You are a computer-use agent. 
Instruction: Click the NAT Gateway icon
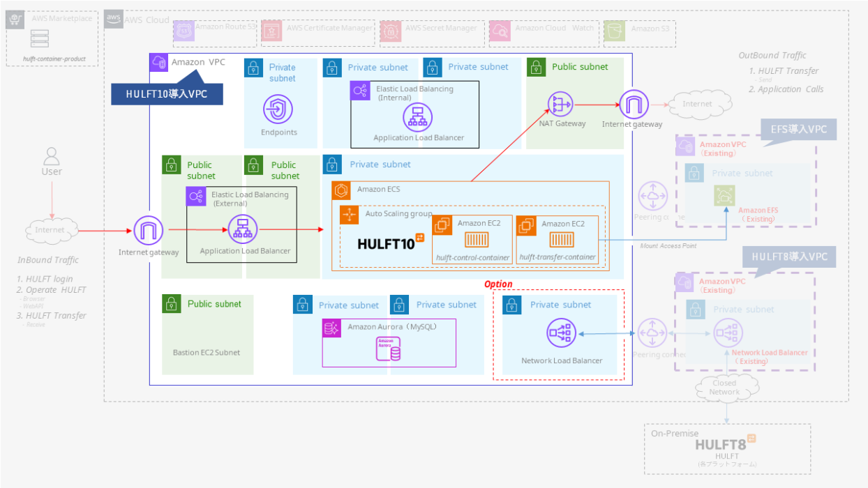click(560, 105)
